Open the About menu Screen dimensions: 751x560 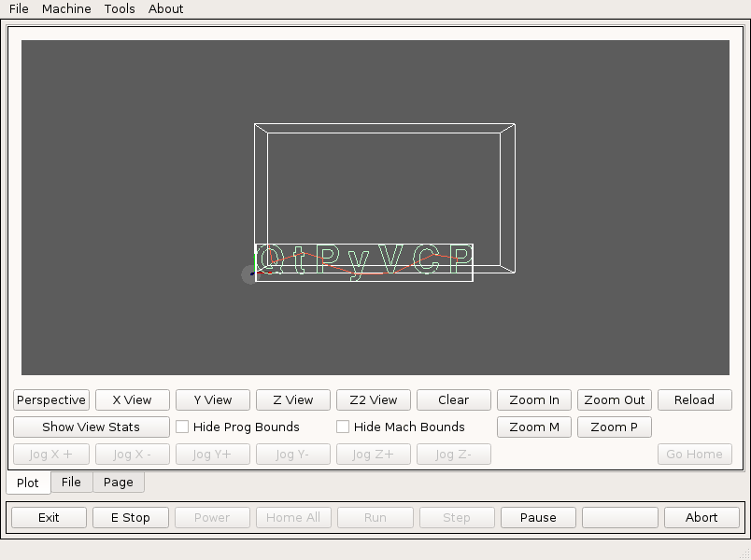pyautogui.click(x=165, y=8)
